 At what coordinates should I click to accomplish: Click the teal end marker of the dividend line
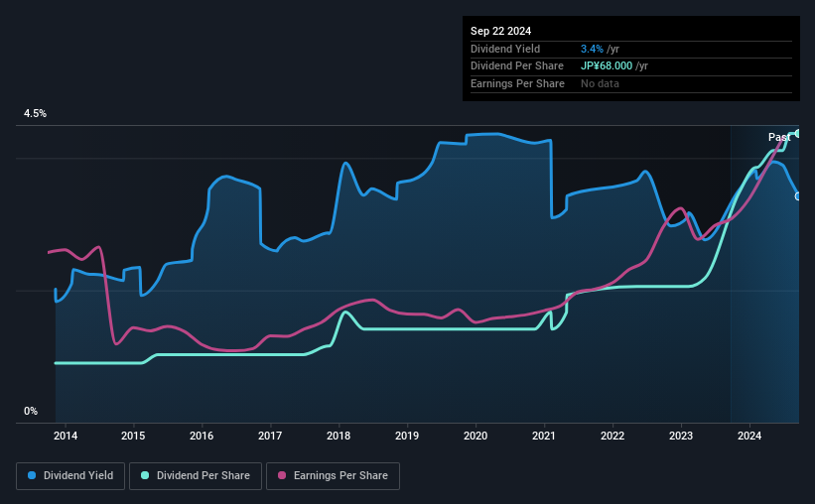(798, 134)
